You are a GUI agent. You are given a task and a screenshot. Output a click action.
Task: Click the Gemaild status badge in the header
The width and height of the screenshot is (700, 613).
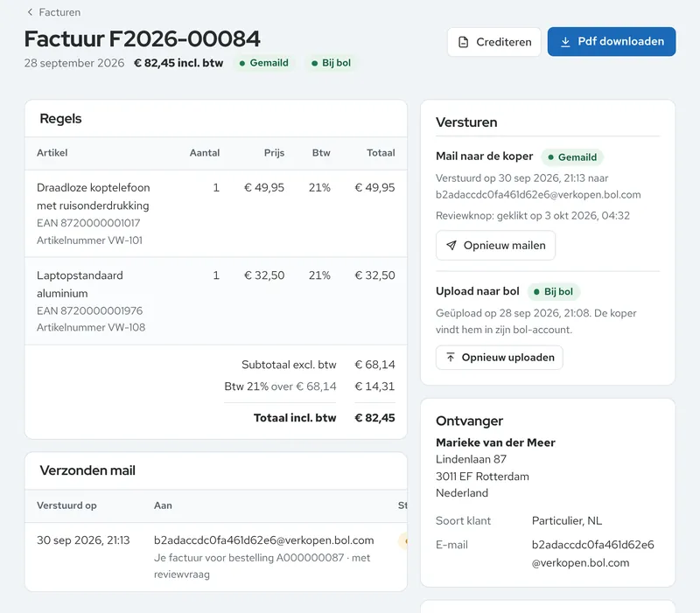(264, 63)
